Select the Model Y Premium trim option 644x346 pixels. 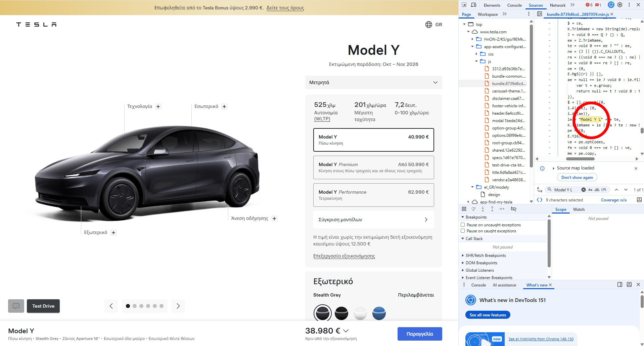click(x=373, y=167)
